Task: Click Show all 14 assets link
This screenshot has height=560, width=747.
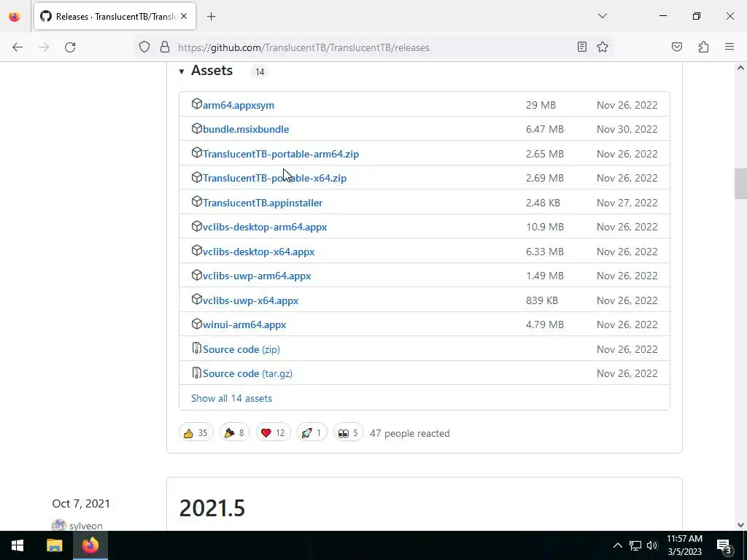Action: coord(231,399)
